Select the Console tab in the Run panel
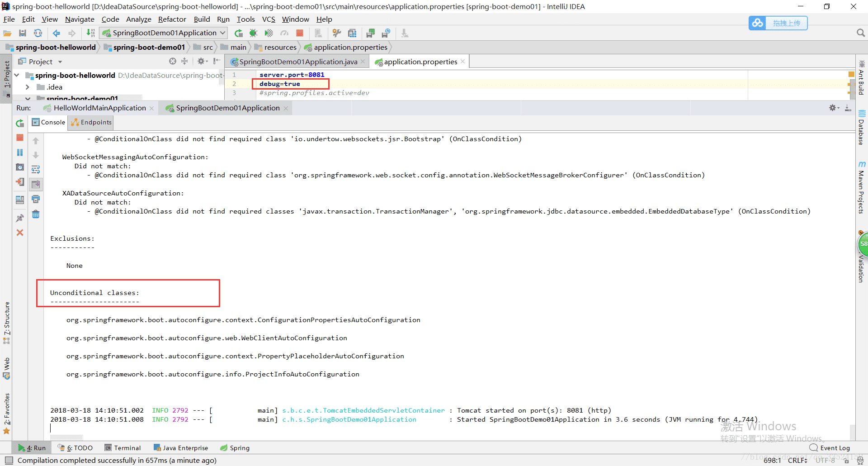The height and width of the screenshot is (466, 868). click(x=48, y=122)
